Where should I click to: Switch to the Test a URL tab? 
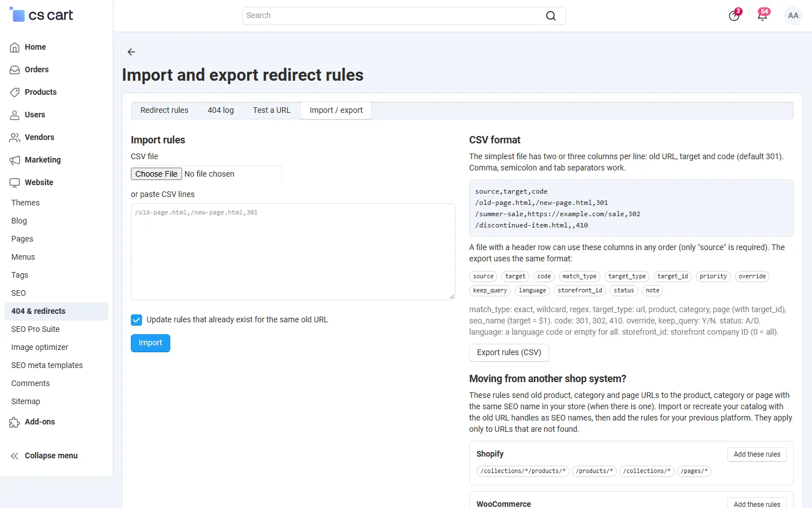[x=272, y=111]
